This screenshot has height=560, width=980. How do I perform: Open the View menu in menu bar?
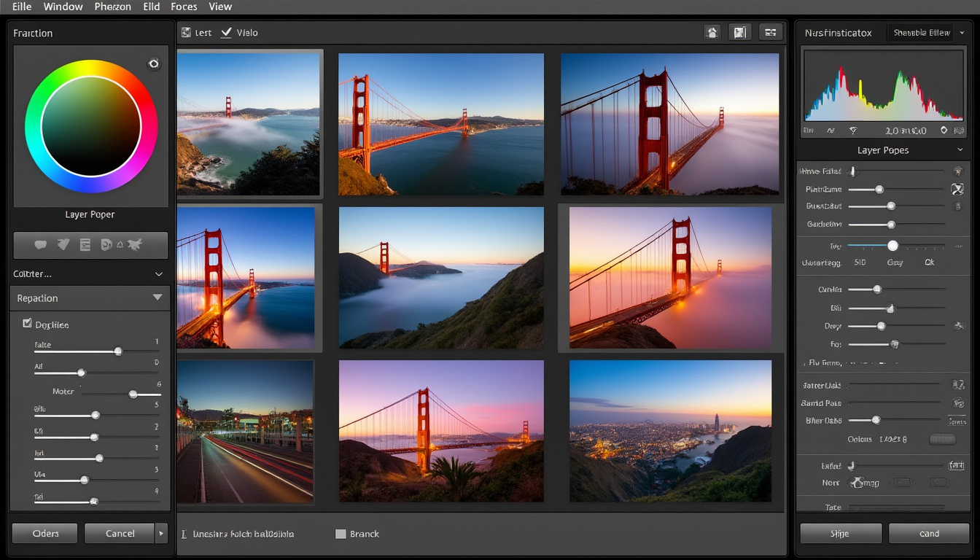coord(220,7)
